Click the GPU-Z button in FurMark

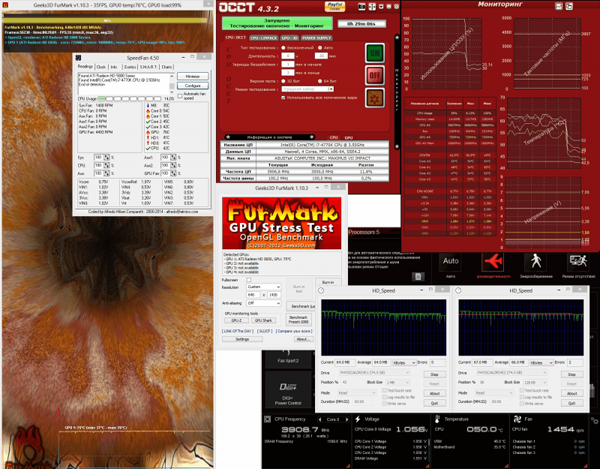236,321
